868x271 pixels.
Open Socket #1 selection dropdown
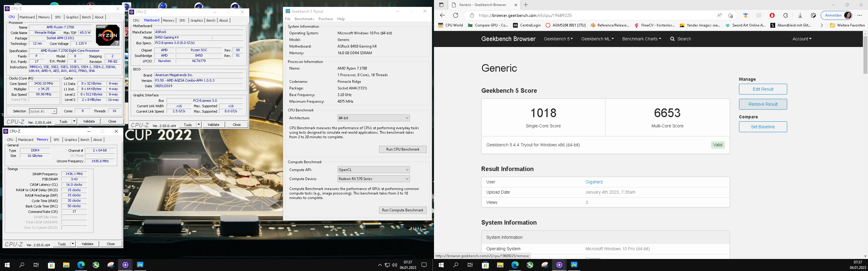[x=43, y=111]
